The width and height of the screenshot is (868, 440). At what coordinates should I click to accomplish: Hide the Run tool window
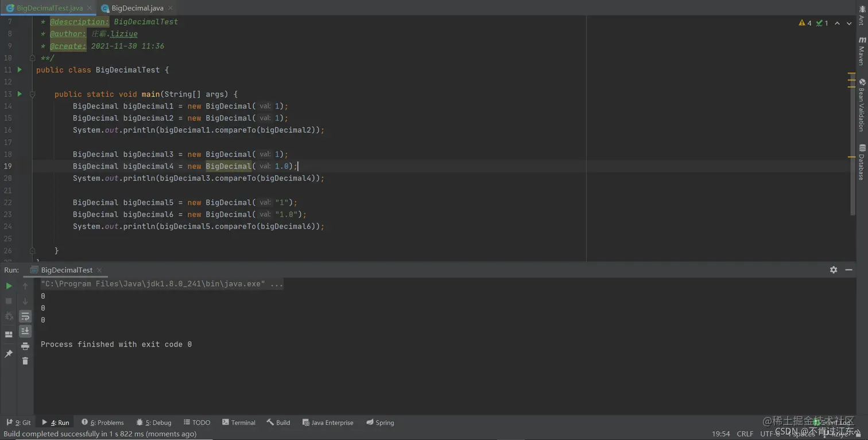pyautogui.click(x=849, y=269)
